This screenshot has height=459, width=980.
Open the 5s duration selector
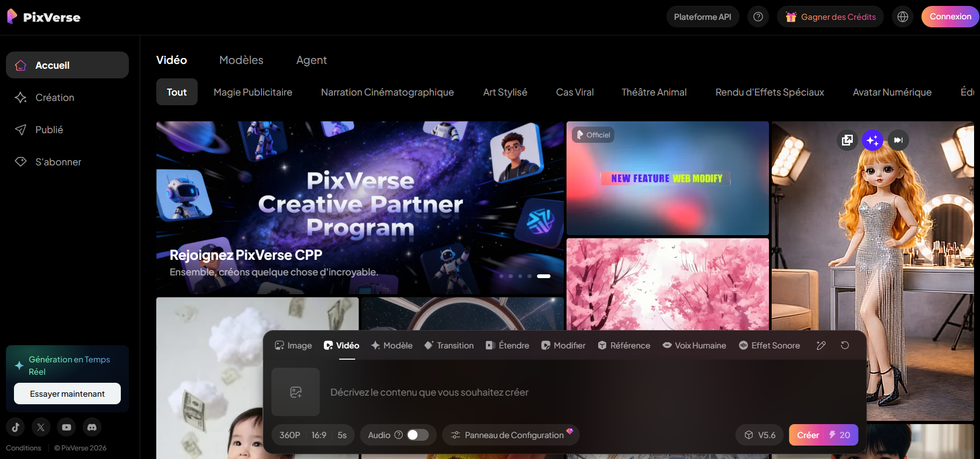coord(342,435)
